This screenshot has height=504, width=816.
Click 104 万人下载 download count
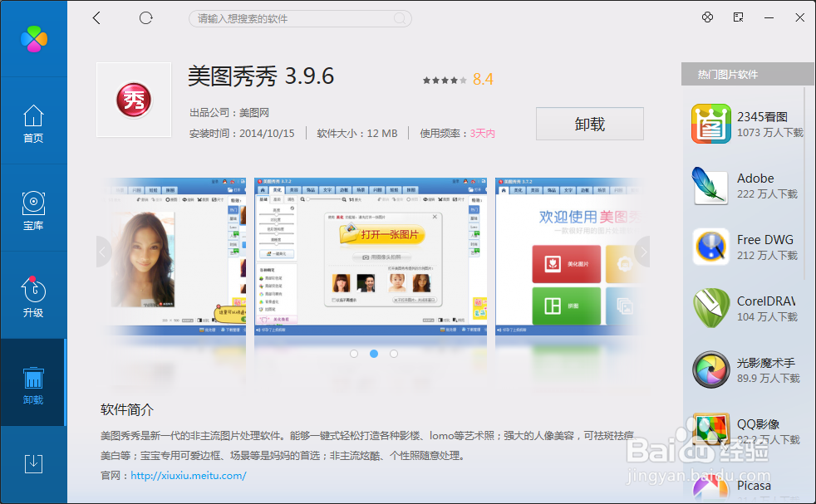[767, 316]
